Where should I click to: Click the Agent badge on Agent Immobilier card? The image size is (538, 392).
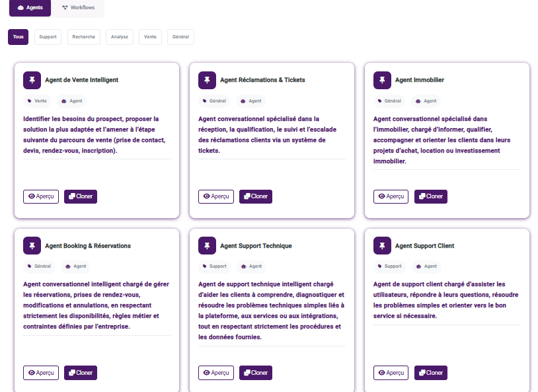coord(426,101)
